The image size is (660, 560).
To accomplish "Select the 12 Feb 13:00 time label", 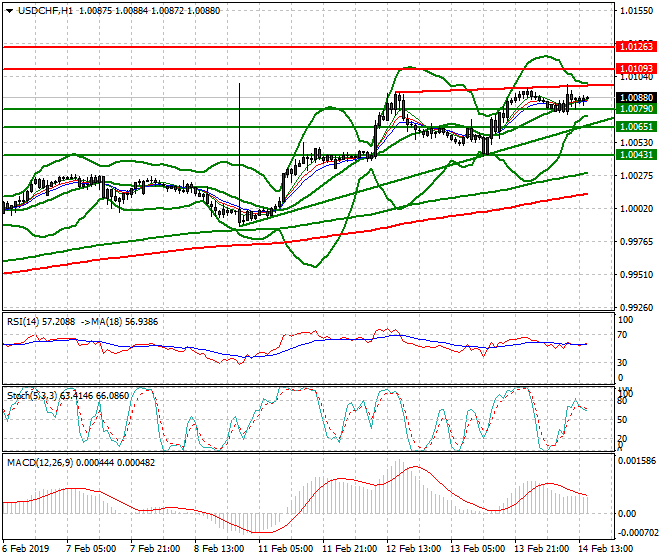I will 413,549.
